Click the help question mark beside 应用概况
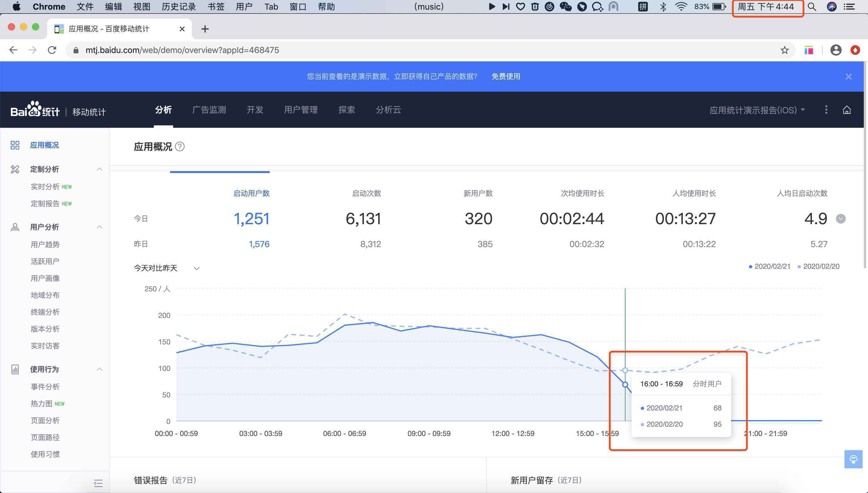Viewport: 868px width, 493px height. coord(180,147)
